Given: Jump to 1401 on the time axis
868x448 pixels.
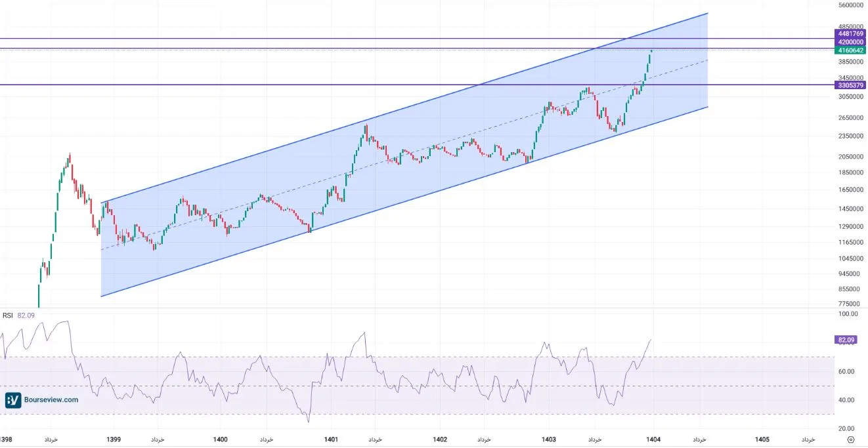Looking at the screenshot, I should (x=331, y=439).
